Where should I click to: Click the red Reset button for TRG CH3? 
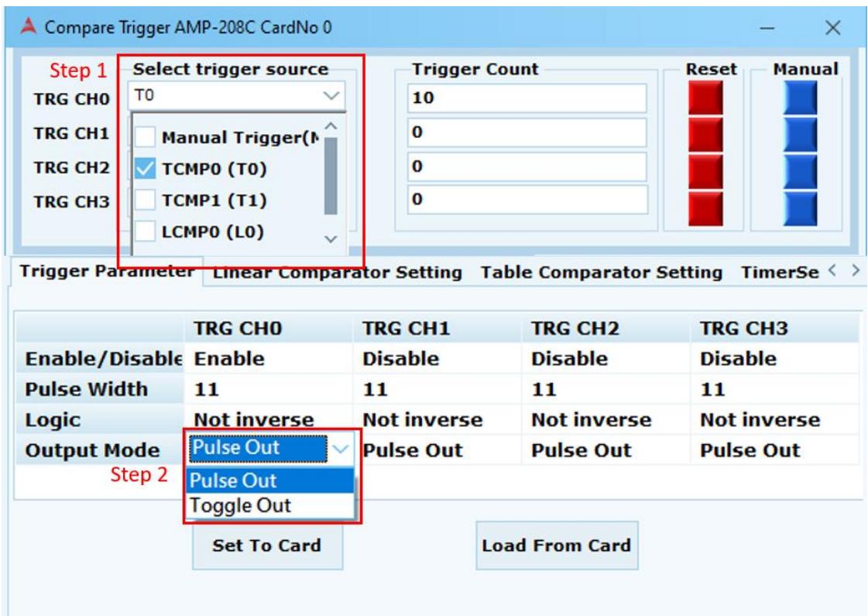tap(705, 208)
